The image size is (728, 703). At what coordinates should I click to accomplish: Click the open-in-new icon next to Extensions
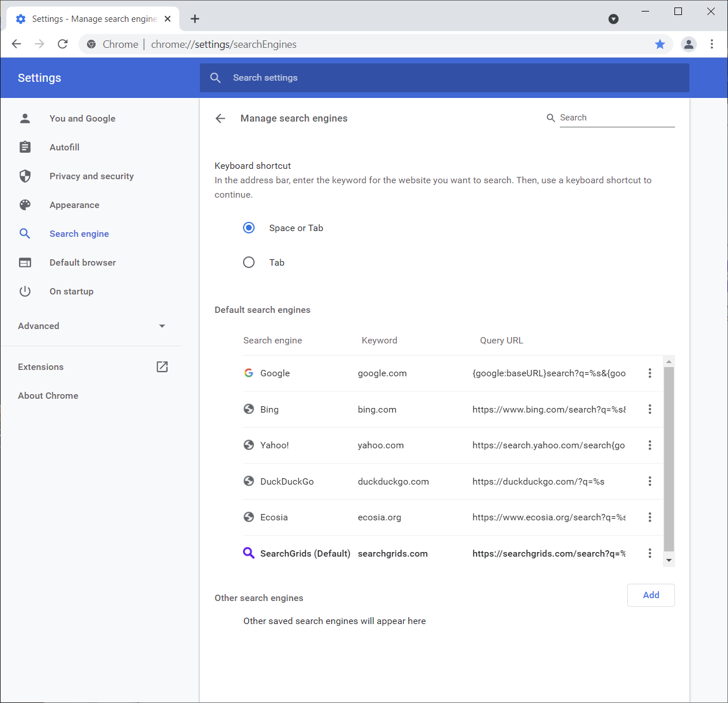pos(162,366)
